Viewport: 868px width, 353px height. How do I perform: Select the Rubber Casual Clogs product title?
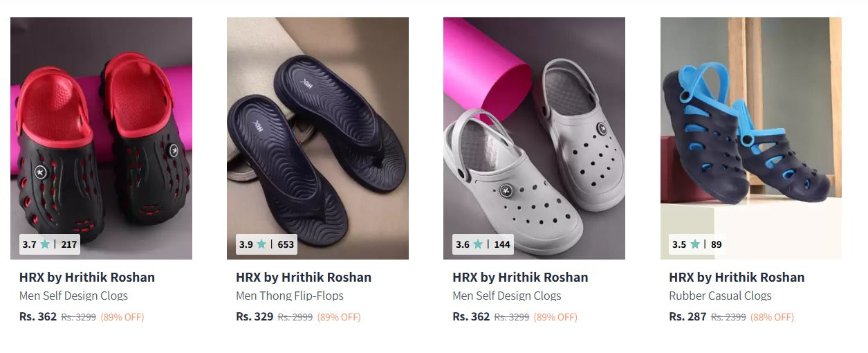tap(720, 296)
